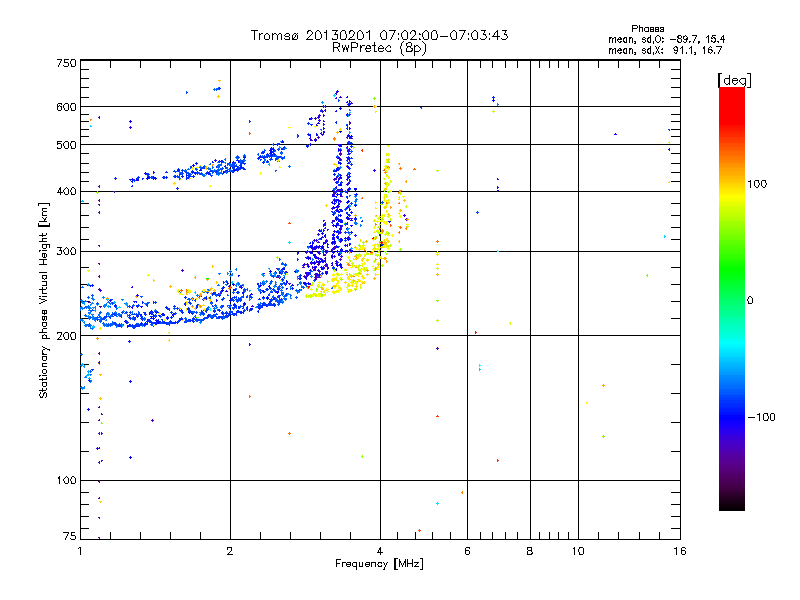Viewport: 800px width, 600px height.
Task: Click the 'Stationary phase Virtual Height [km]' axis title
Action: 44,300
